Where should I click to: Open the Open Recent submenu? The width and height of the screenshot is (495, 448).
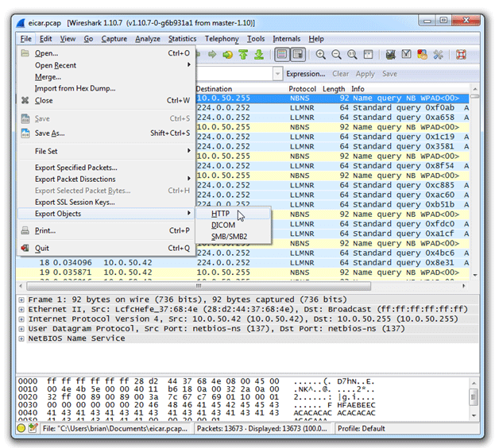[106, 65]
